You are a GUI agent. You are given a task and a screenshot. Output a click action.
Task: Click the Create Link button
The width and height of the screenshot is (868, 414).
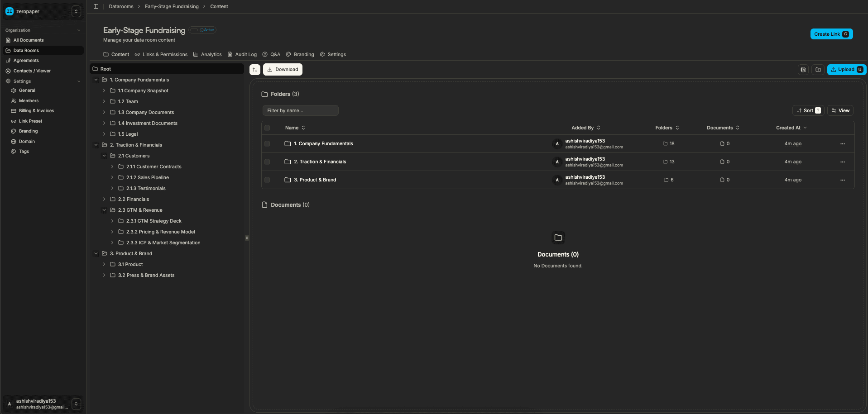click(x=831, y=33)
